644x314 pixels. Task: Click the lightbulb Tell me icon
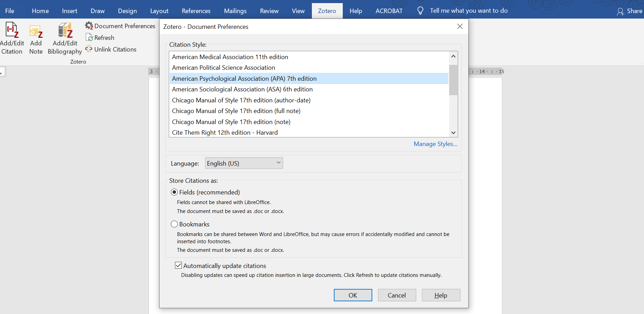(x=420, y=11)
